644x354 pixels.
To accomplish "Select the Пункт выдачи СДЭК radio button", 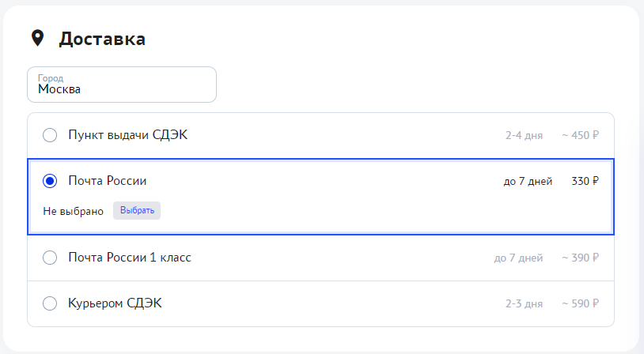I will point(50,135).
